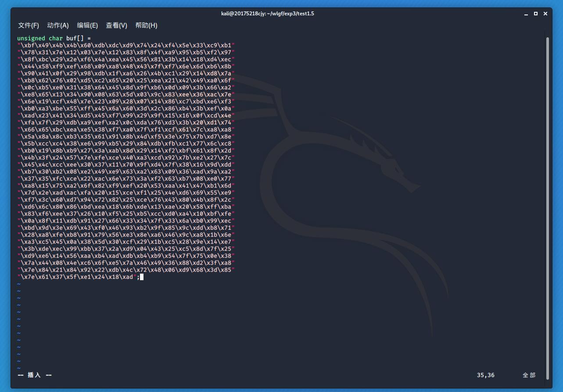Click the line starting with \x5a\x8a\x8c
Screen dimensions: 563x392
[x=126, y=137]
